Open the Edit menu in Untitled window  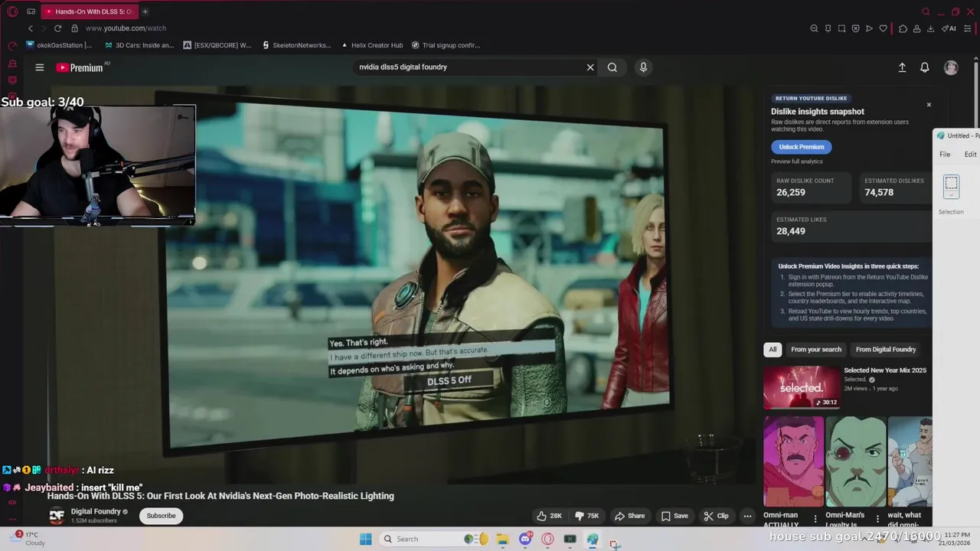point(970,155)
